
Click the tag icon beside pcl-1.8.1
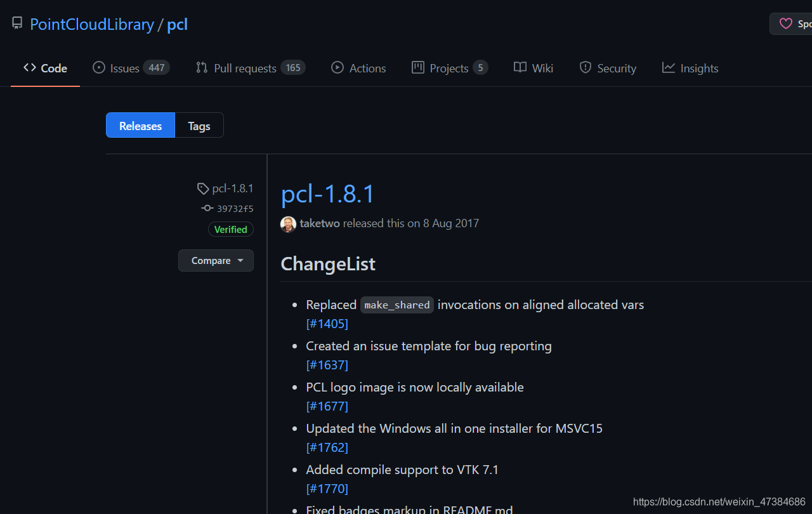[203, 188]
